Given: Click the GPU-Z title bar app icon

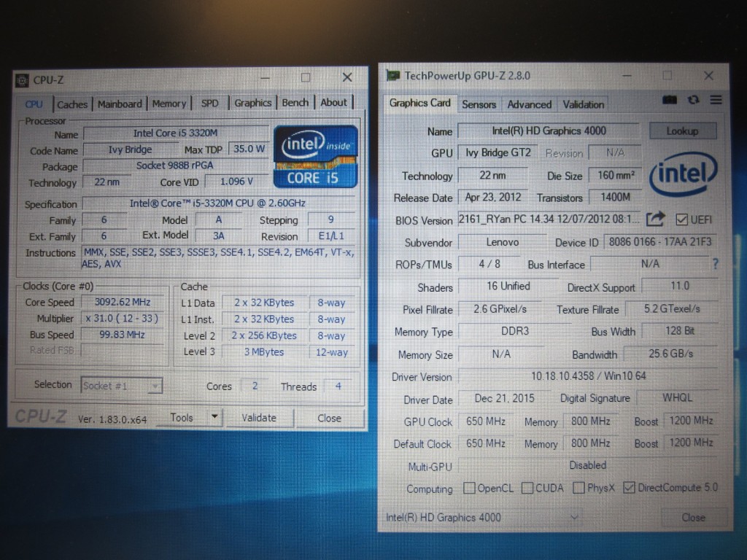Looking at the screenshot, I should click(392, 76).
